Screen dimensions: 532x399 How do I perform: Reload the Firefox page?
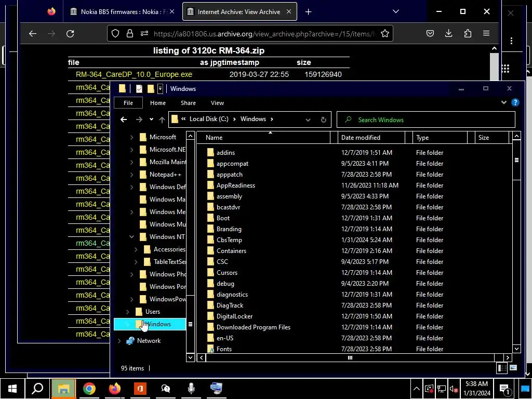click(70, 34)
